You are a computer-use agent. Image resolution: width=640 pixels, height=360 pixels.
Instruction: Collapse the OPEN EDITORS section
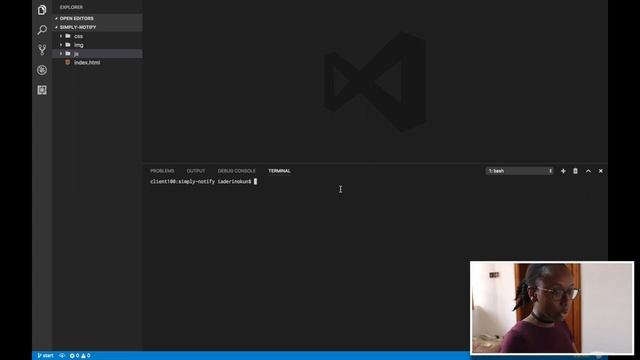97,18
